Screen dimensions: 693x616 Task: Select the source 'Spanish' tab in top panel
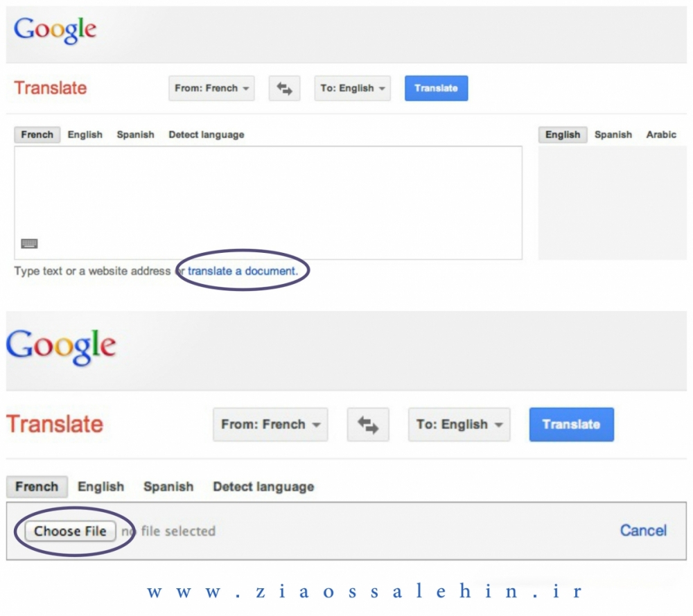pos(135,135)
